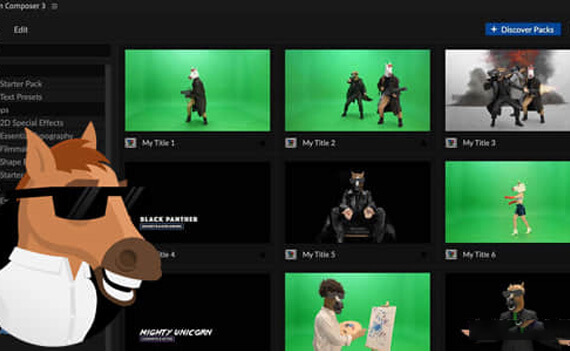Click the template icon beside My Title 1

tap(131, 143)
